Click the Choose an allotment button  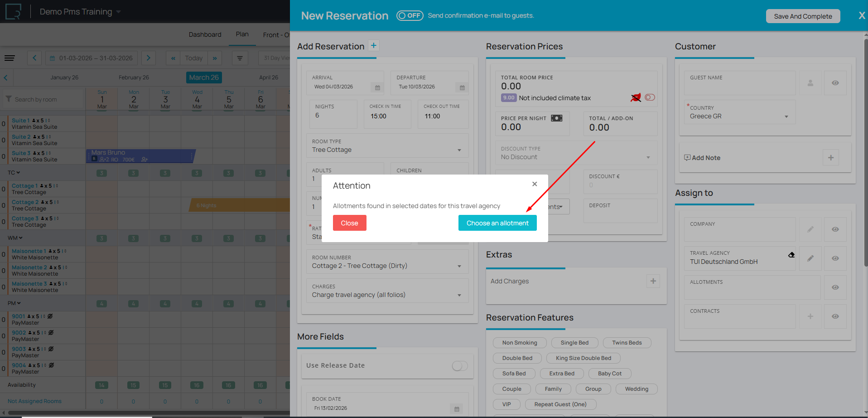[x=497, y=223]
